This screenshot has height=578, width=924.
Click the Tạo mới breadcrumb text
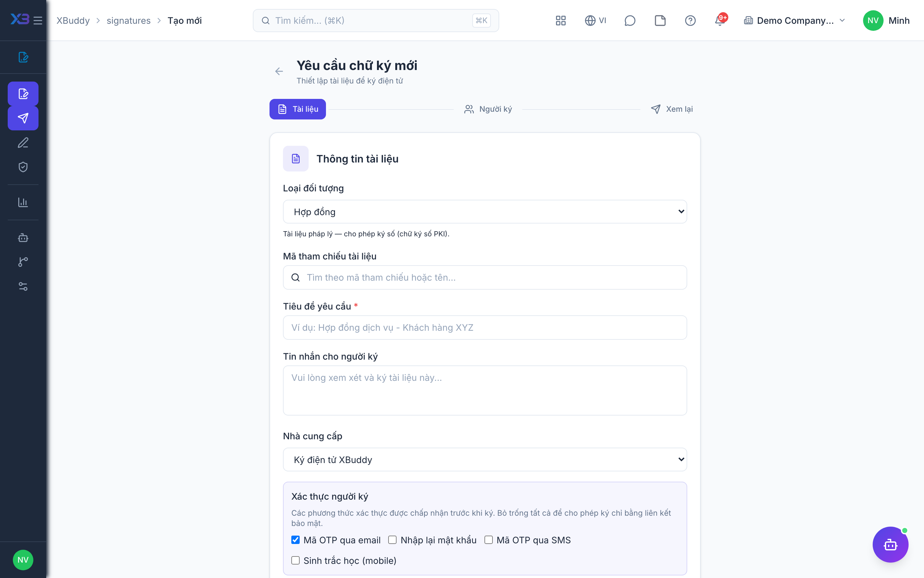[184, 21]
